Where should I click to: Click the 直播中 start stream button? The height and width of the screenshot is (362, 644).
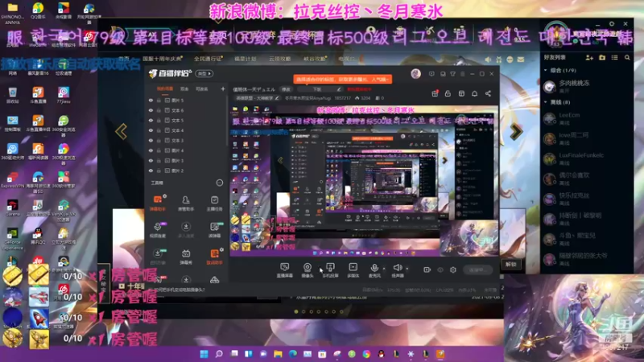pos(477,269)
